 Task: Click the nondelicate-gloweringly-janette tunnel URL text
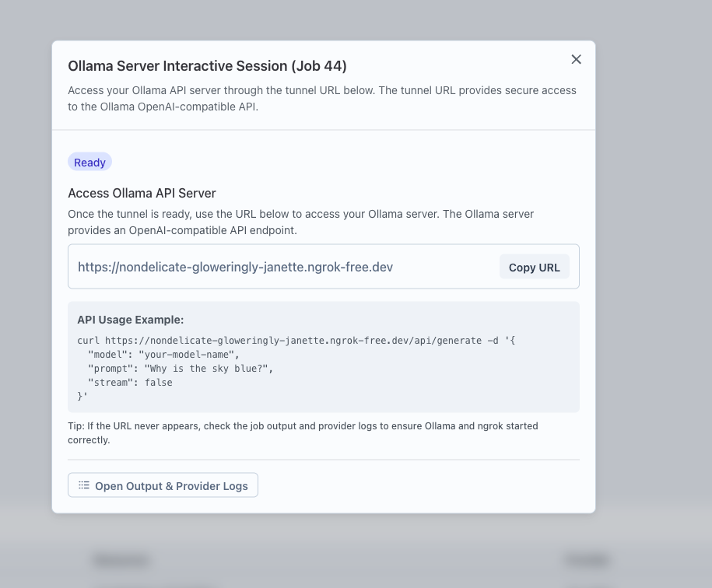click(x=235, y=267)
